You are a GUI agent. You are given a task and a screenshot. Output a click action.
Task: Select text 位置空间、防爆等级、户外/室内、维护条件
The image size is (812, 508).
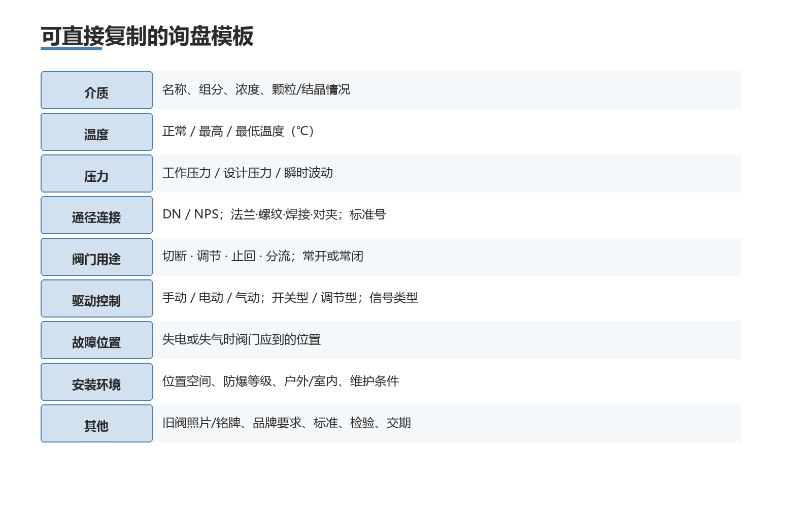coord(281,381)
